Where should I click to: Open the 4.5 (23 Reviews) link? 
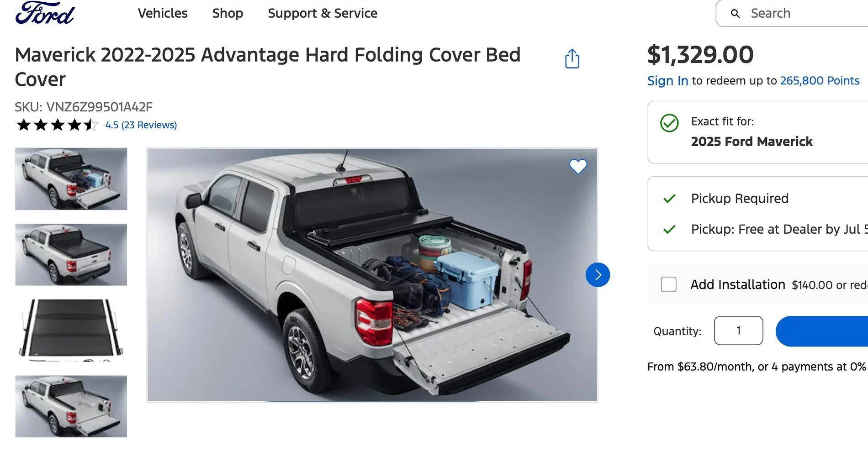pos(141,125)
